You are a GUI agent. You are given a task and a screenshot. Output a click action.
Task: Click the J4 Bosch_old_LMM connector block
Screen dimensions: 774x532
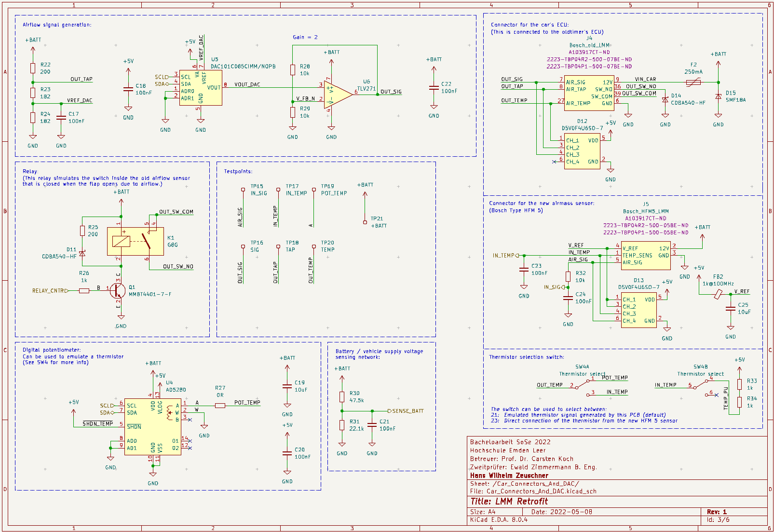589,93
